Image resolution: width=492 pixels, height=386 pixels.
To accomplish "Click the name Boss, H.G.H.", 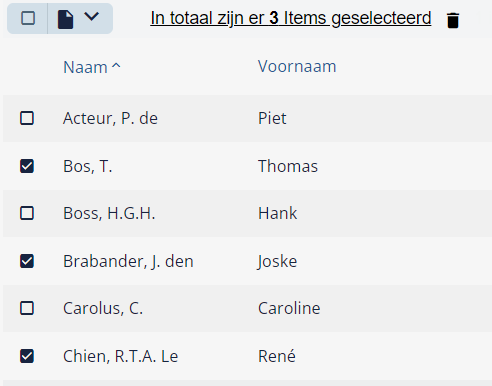I will pos(109,213).
